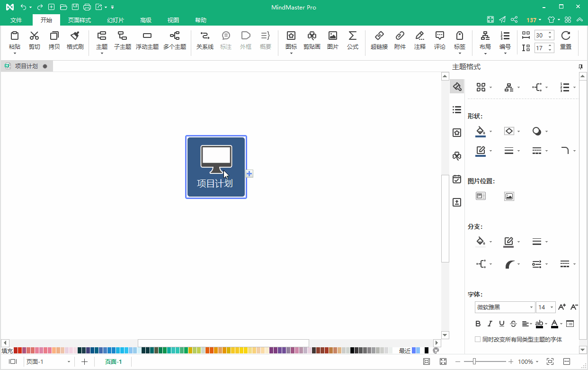The width and height of the screenshot is (588, 370).
Task: Open the zoom 100% dropdown
Action: pos(537,362)
